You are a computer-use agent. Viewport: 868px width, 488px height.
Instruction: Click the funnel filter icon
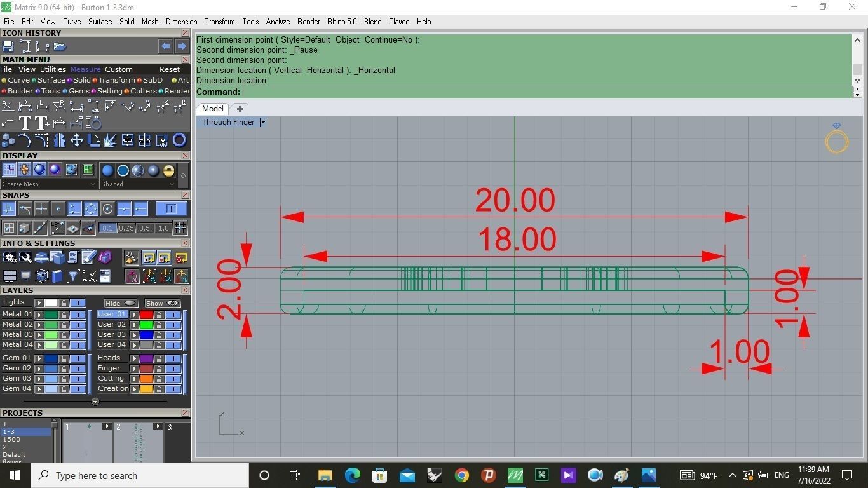point(72,276)
